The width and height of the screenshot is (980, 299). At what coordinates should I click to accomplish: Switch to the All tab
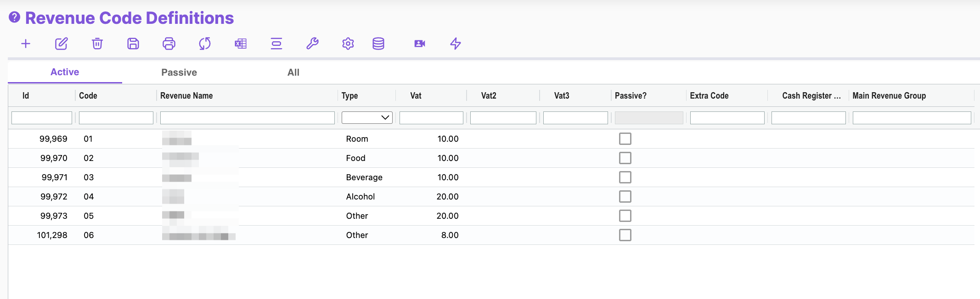coord(293,72)
